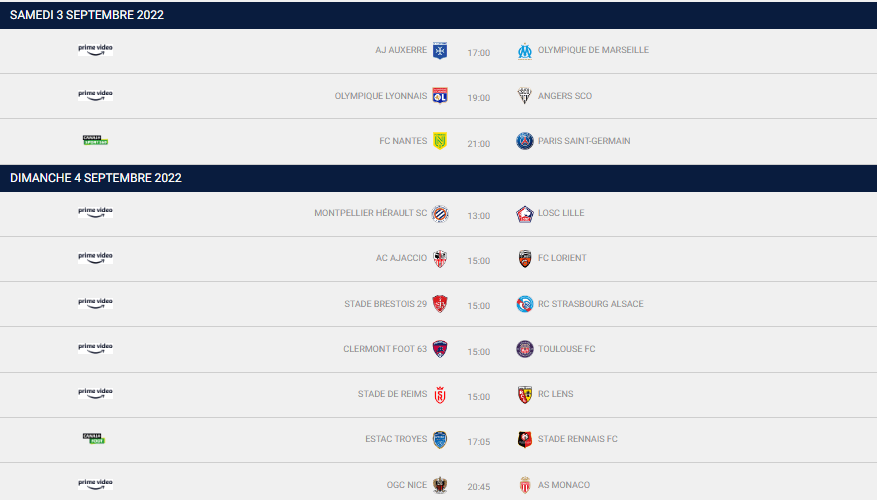
Task: Click Prime Video logo on Auxerre match row
Action: click(x=95, y=49)
